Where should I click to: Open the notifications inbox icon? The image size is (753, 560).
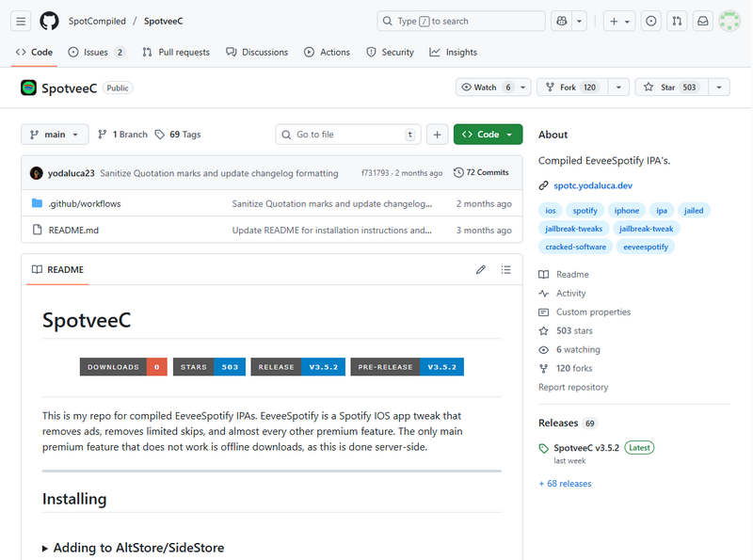point(703,21)
